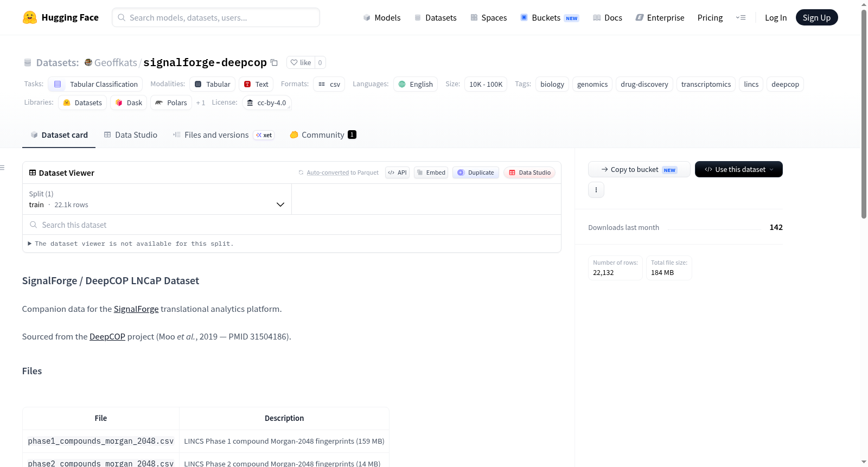Click the signalforge-deepcop dataset title

(x=205, y=62)
